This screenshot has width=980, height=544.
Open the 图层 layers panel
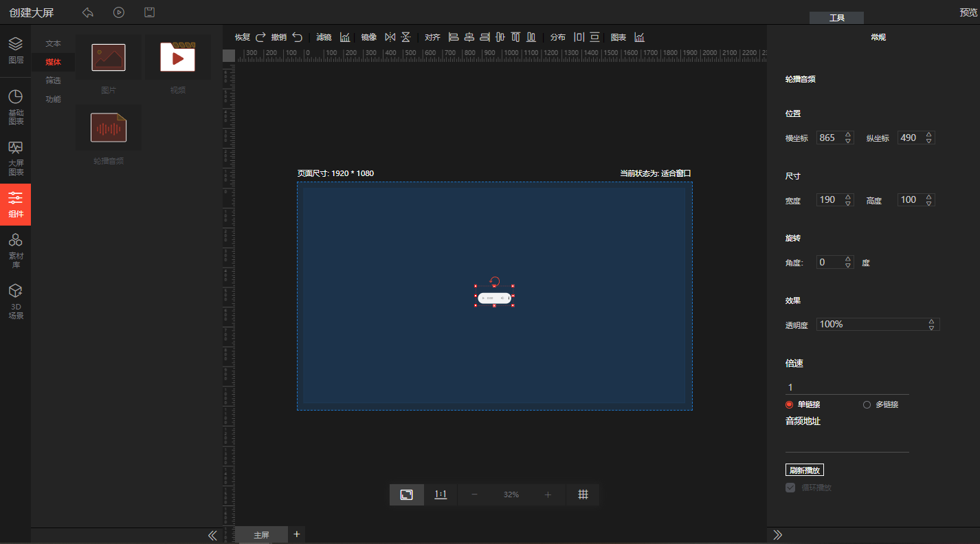coord(16,50)
